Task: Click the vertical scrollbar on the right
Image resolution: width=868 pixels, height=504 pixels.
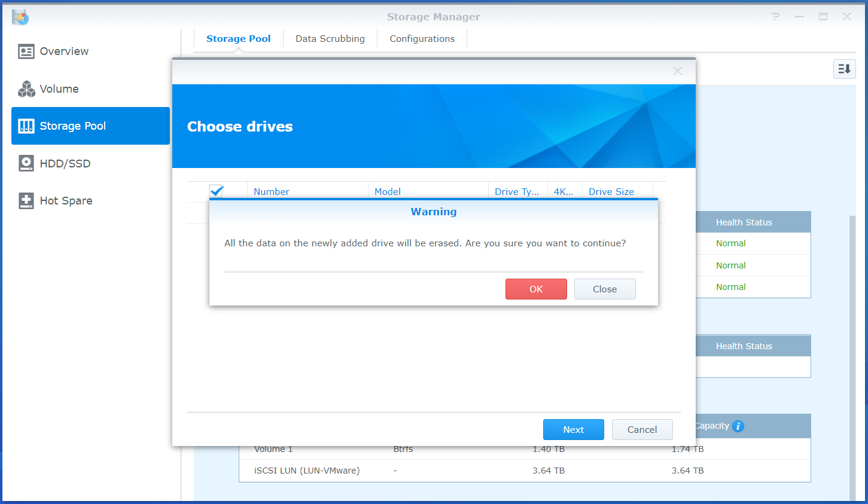Action: [852, 359]
